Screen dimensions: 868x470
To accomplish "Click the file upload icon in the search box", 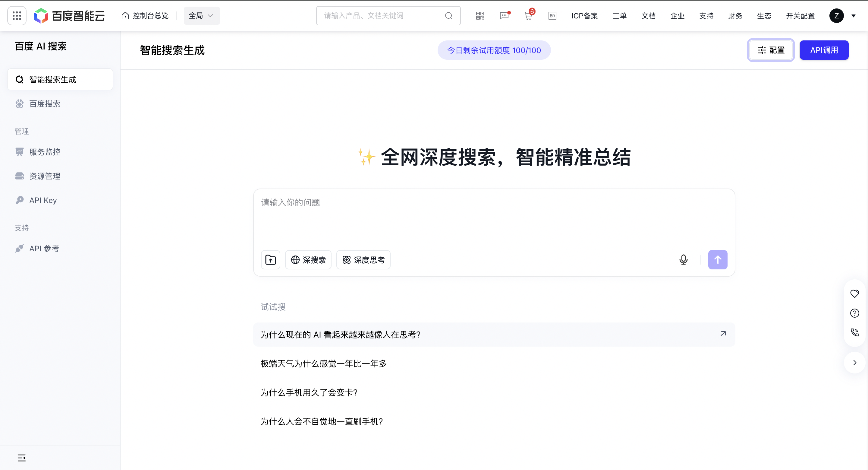I will [270, 260].
